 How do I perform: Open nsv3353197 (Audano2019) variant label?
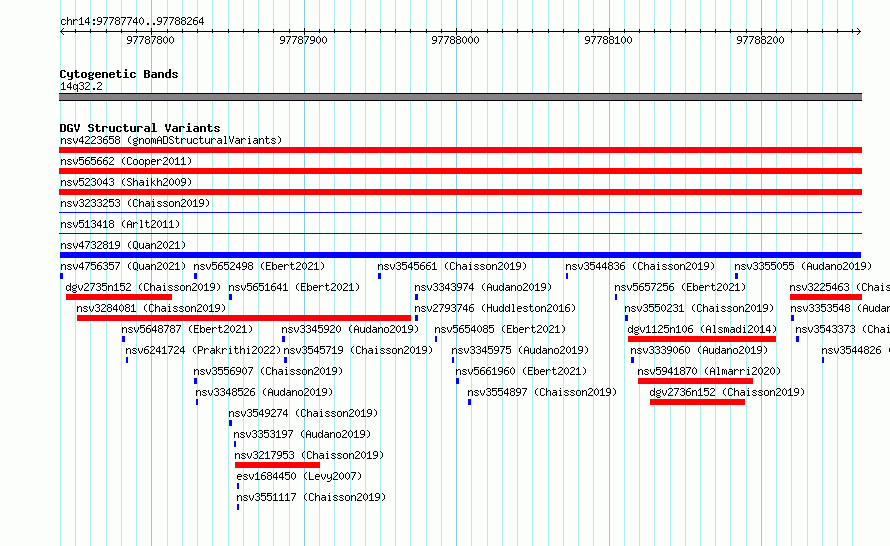(x=303, y=434)
